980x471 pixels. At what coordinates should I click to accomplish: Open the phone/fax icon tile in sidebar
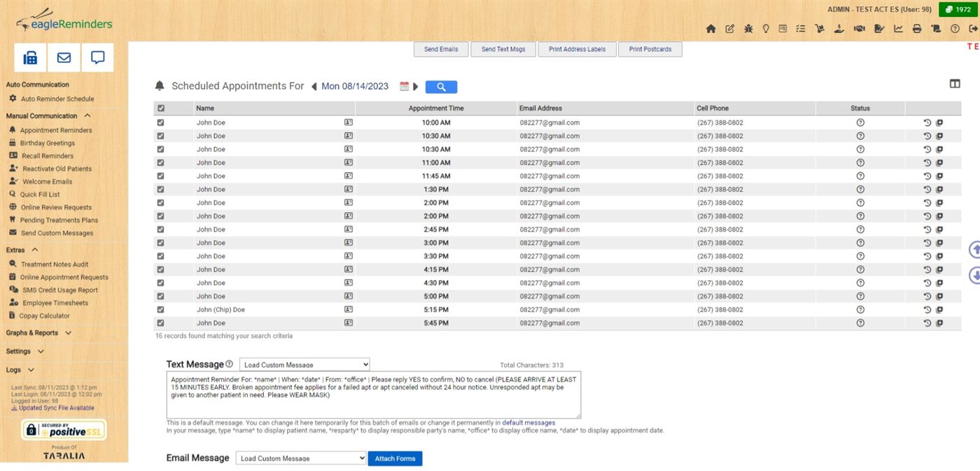[30, 57]
